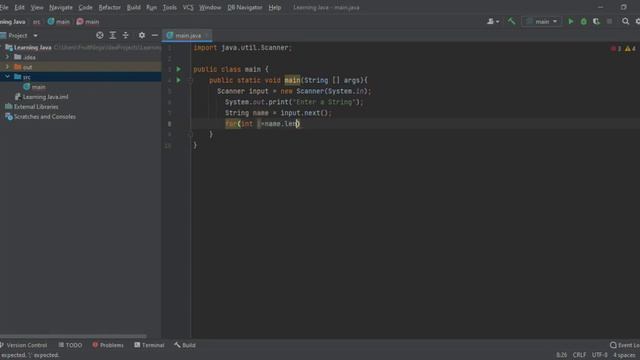Click the Select Opened File locate icon
Screen dimensions: 640x360
[x=100, y=36]
